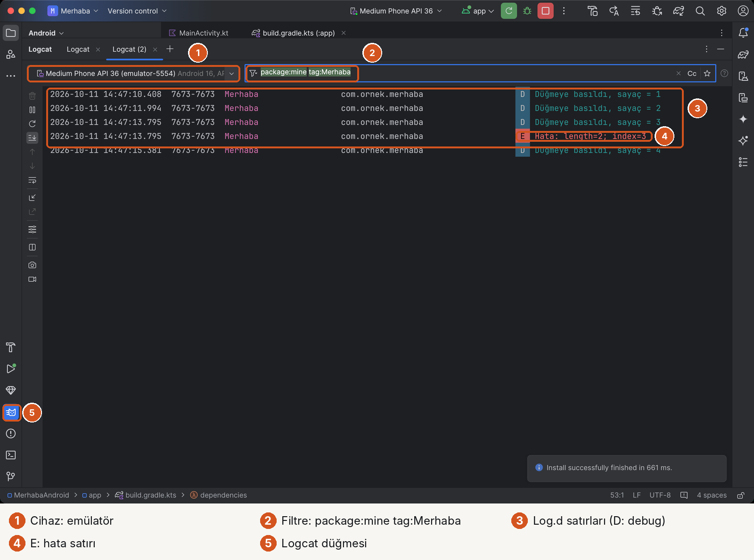Open the Version Control branch icon
This screenshot has width=754, height=560.
pos(11,477)
